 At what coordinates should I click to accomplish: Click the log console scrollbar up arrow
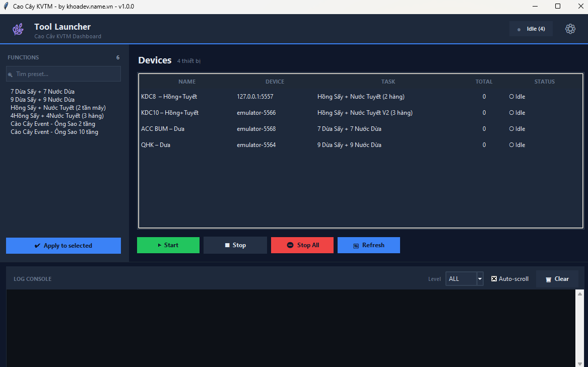(579, 294)
